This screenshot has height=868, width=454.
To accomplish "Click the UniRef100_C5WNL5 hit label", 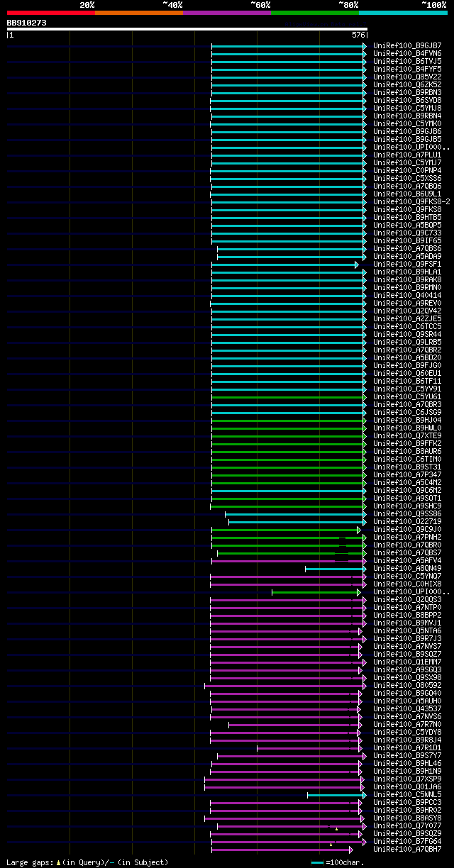I will pos(407,794).
